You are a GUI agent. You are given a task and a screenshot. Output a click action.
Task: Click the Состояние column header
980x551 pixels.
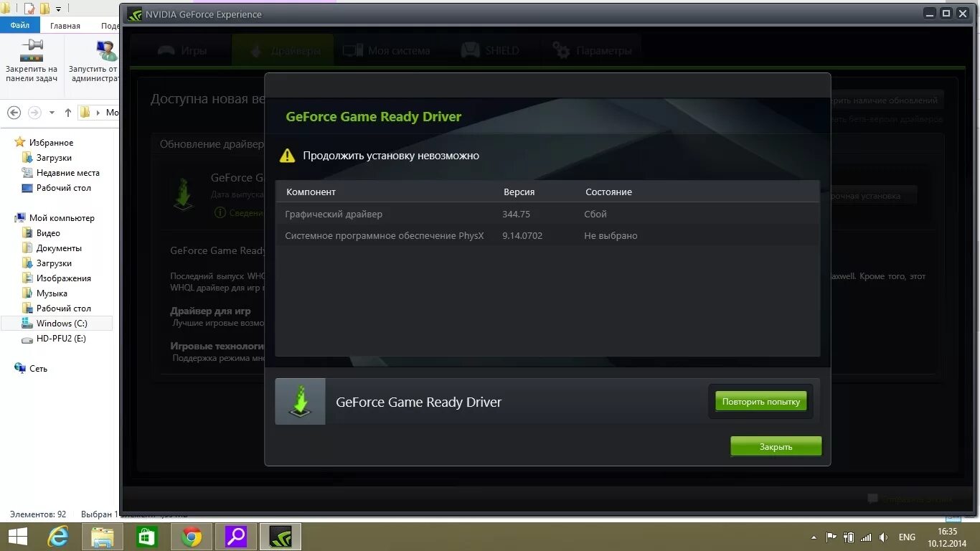tap(608, 192)
